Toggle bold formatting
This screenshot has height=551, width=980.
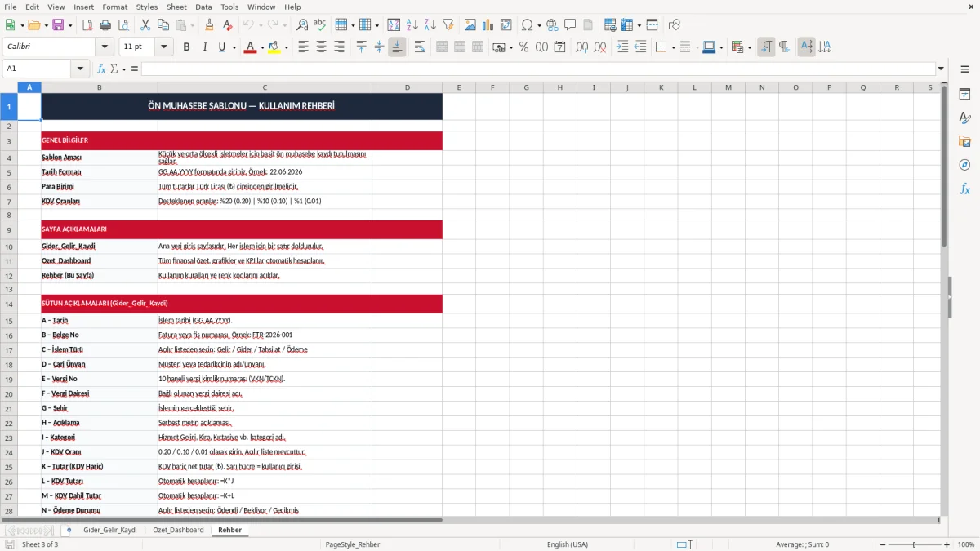pos(187,47)
